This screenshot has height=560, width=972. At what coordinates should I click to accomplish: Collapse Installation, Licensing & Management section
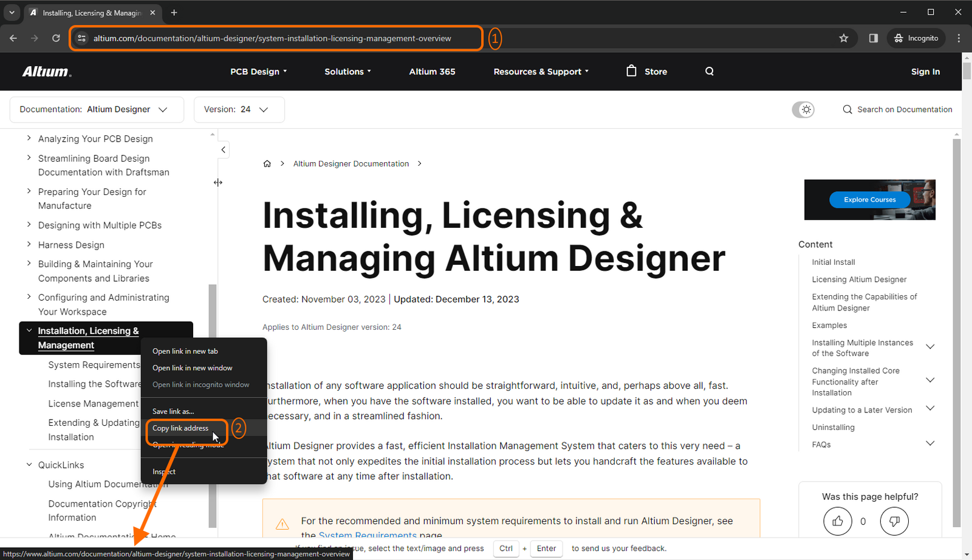[x=29, y=331]
